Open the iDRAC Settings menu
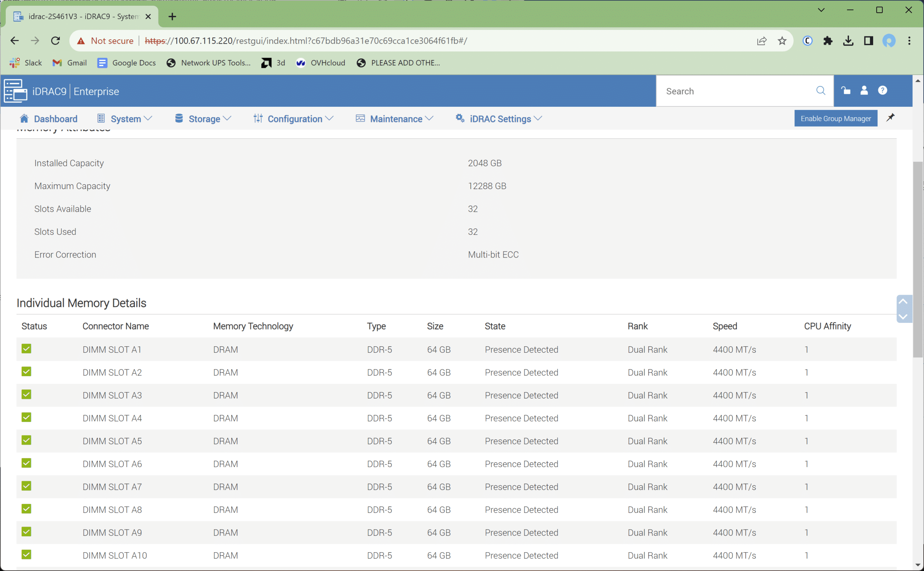 pos(500,119)
